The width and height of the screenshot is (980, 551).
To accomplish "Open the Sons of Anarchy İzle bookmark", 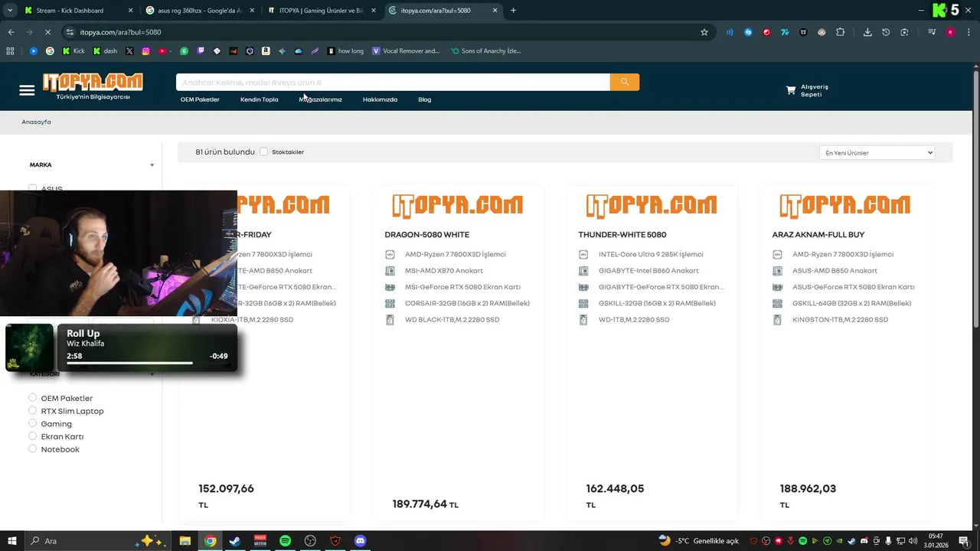I will tap(485, 51).
